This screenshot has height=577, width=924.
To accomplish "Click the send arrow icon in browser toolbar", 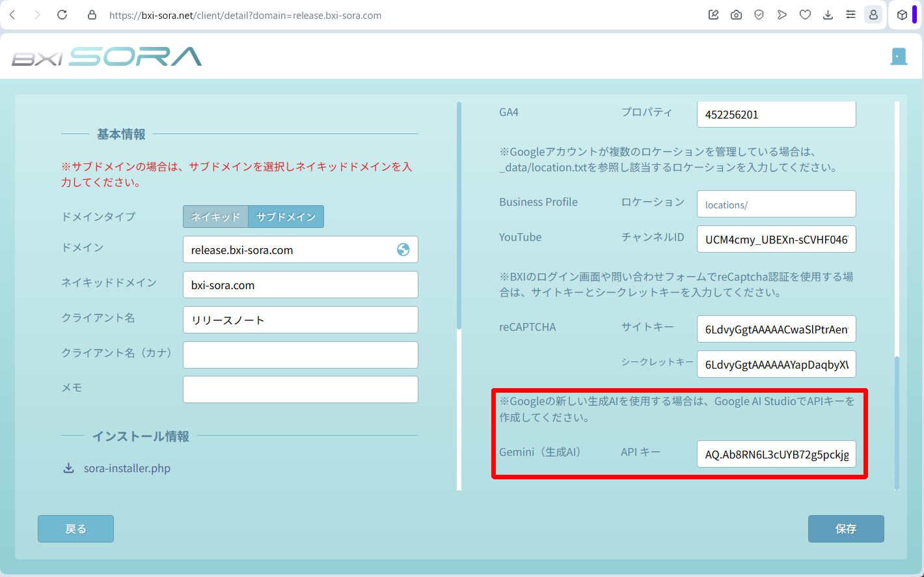I will point(782,15).
